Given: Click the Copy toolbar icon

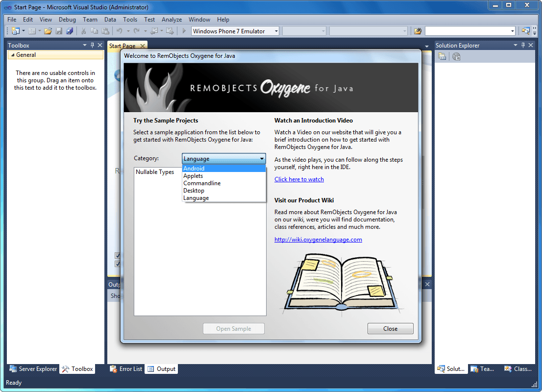Looking at the screenshot, I should [94, 31].
